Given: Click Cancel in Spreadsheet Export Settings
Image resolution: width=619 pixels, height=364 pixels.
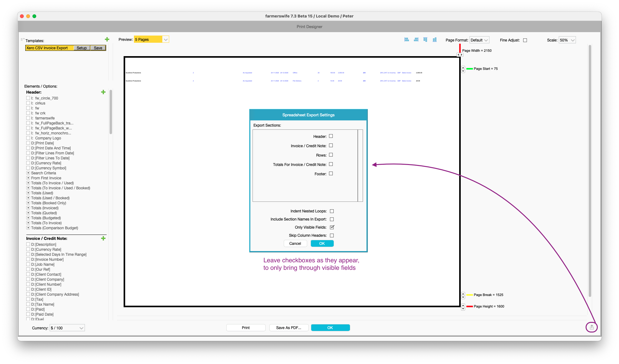Looking at the screenshot, I should coord(295,243).
